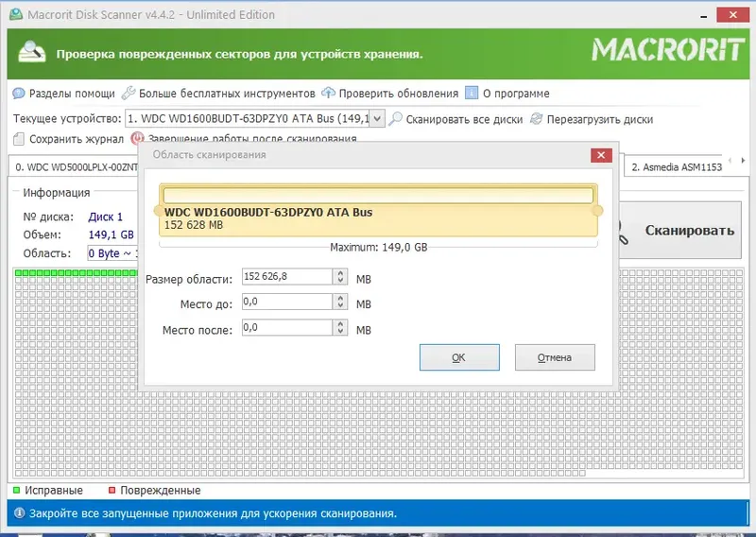Click the green Исправные legend square
Viewport: 756px width, 537px height.
pyautogui.click(x=17, y=490)
